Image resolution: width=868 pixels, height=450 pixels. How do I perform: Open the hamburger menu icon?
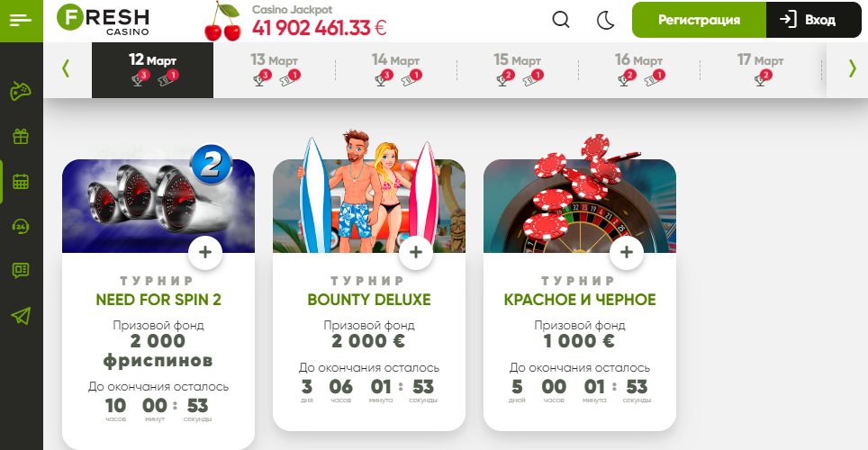point(21,21)
